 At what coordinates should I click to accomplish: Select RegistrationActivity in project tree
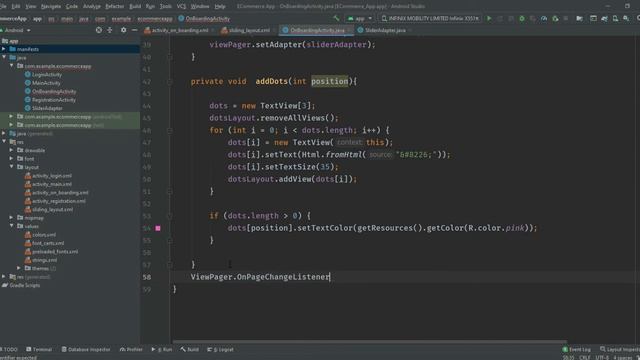tap(54, 100)
